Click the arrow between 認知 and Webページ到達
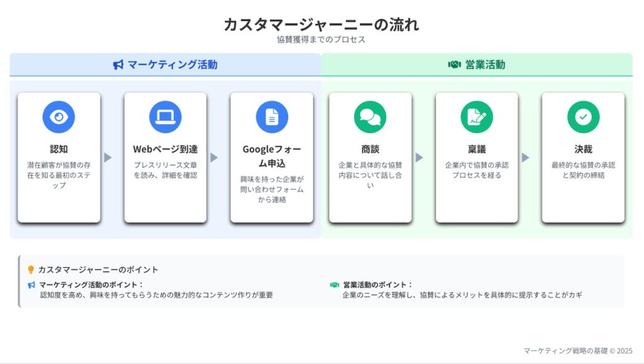 tap(108, 157)
